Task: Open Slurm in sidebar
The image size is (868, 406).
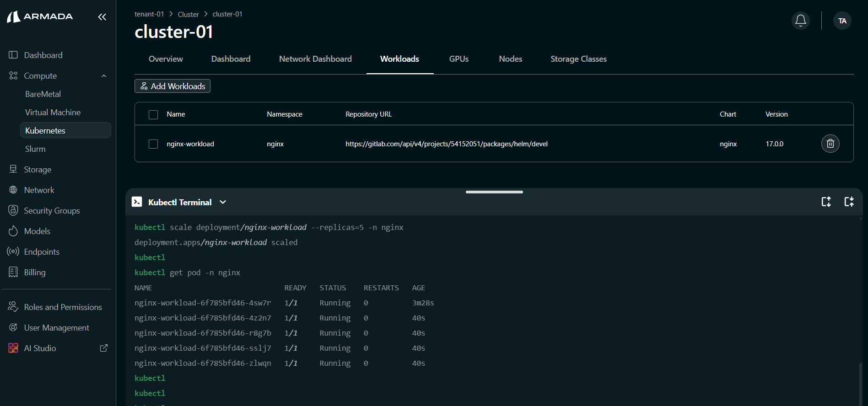Action: pyautogui.click(x=35, y=149)
